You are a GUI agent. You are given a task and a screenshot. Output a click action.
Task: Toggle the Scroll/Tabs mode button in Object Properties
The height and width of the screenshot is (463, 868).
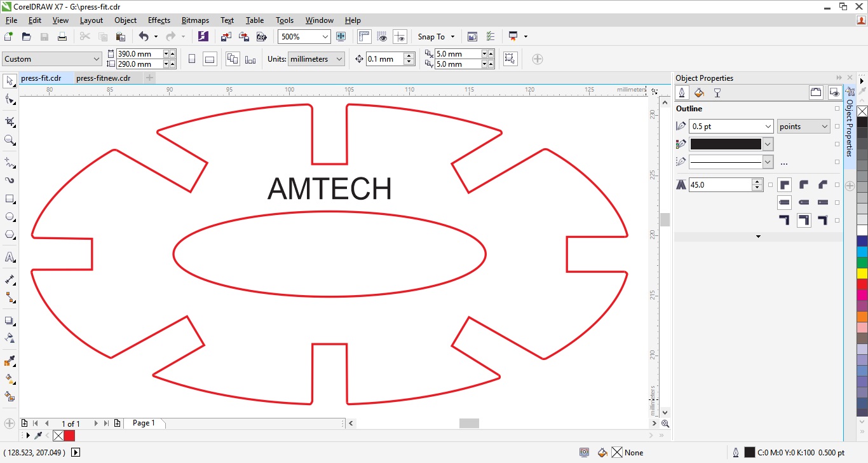pos(817,93)
